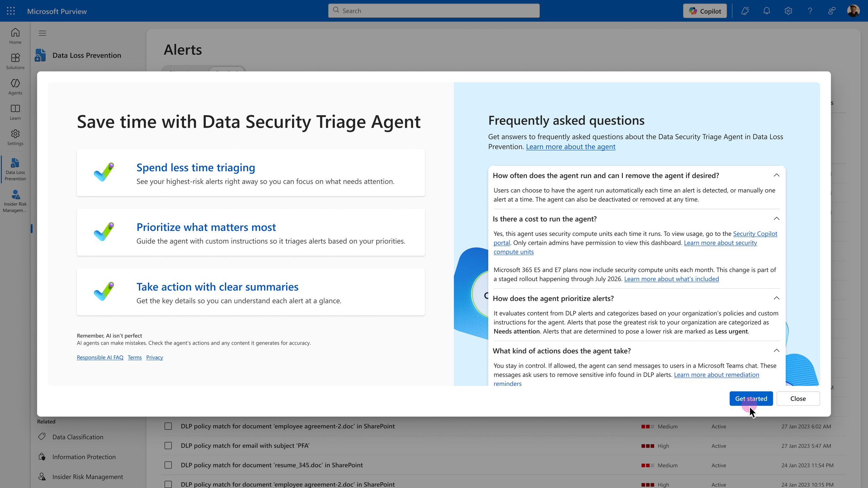Open 'Learn more about remediation reminders' link
Viewport: 868px width, 488px height.
click(716, 375)
